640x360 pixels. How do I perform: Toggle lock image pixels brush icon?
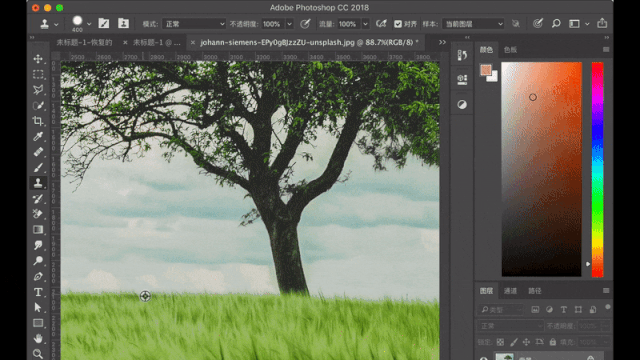(513, 342)
